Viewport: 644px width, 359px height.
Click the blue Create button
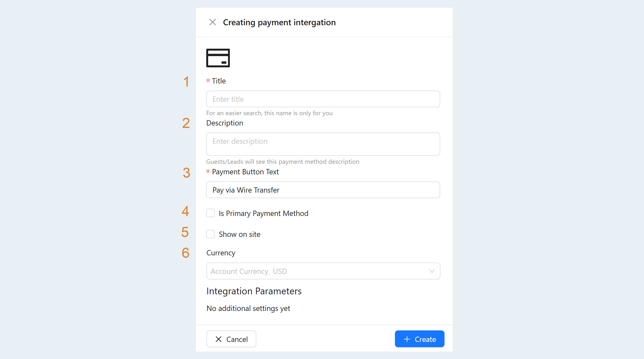[x=419, y=339]
